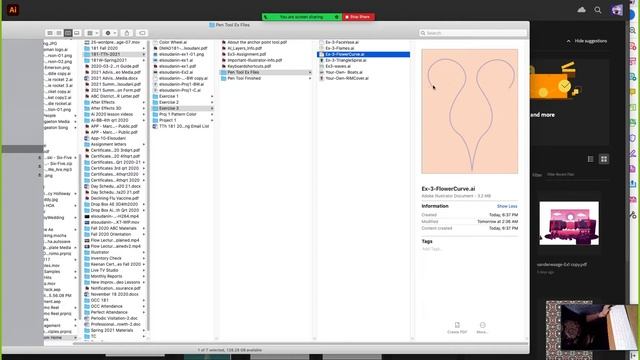Select the Pen Tool Ex Files folder
This screenshot has height=360, width=640.
[266, 72]
